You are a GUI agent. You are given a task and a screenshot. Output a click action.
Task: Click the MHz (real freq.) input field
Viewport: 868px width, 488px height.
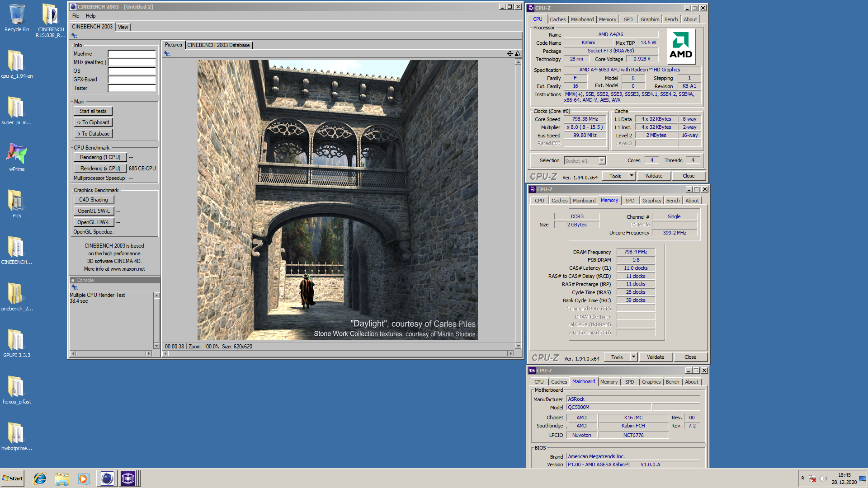[x=132, y=62]
